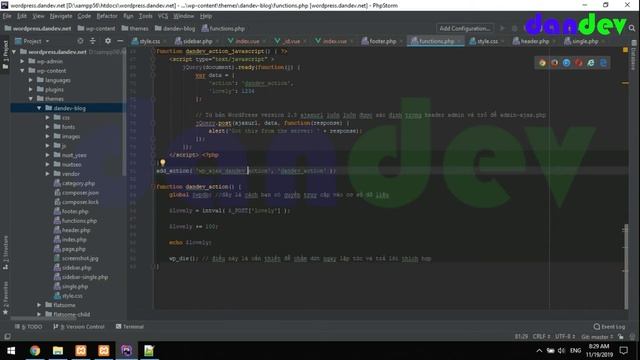Image resolution: width=640 pixels, height=360 pixels.
Task: Toggle the Favorites tool window tab
Action: click(x=5, y=298)
